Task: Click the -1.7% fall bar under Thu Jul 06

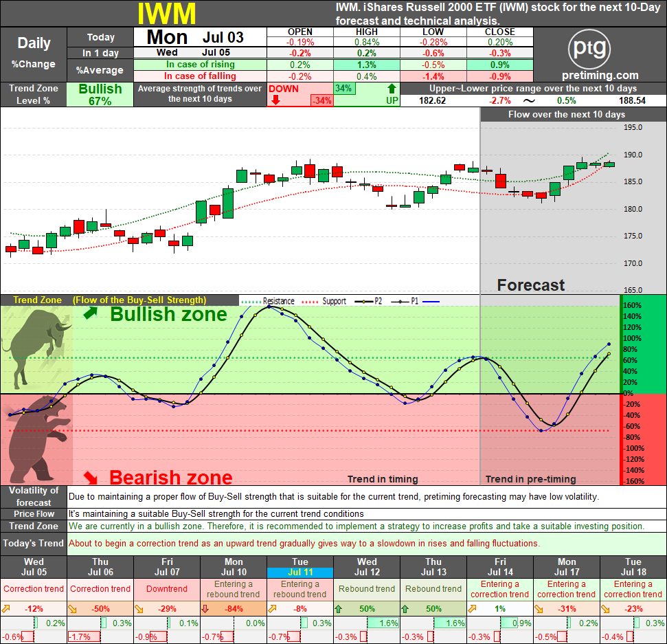Action: point(84,637)
